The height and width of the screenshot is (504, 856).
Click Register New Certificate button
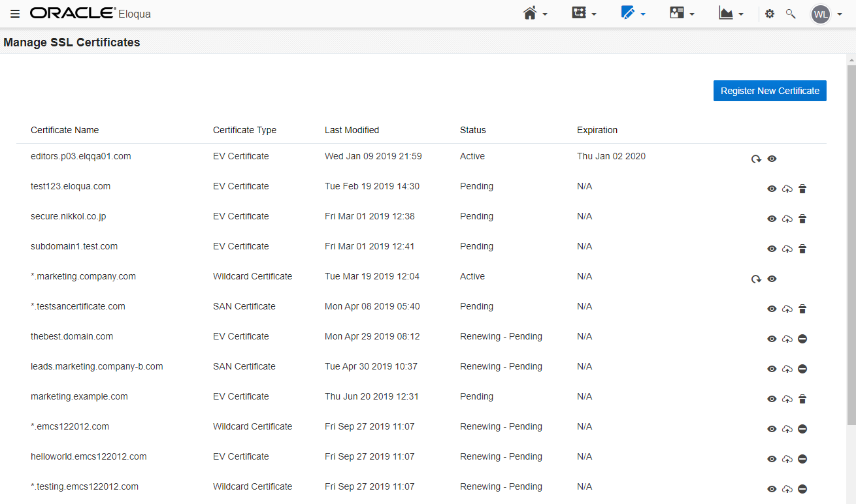pos(770,91)
